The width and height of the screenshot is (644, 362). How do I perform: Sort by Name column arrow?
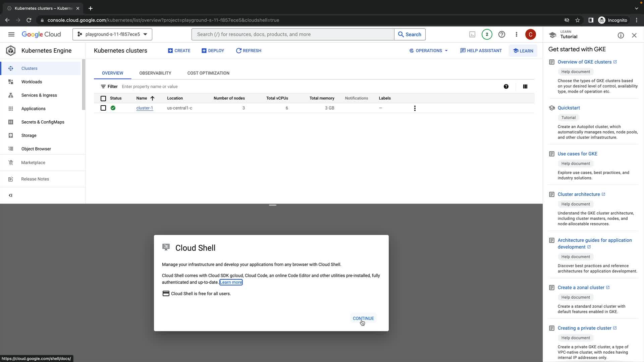pyautogui.click(x=152, y=98)
